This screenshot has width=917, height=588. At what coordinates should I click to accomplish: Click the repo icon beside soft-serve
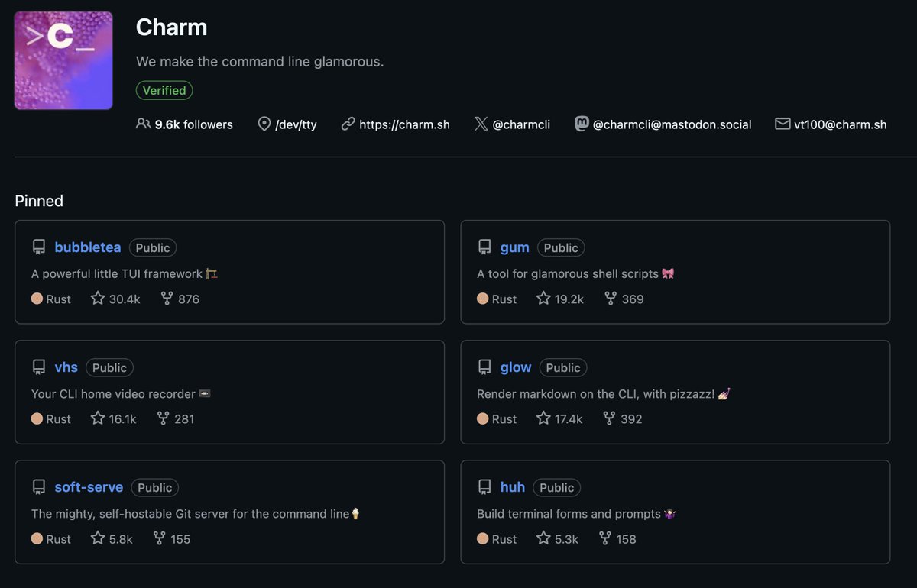(38, 487)
